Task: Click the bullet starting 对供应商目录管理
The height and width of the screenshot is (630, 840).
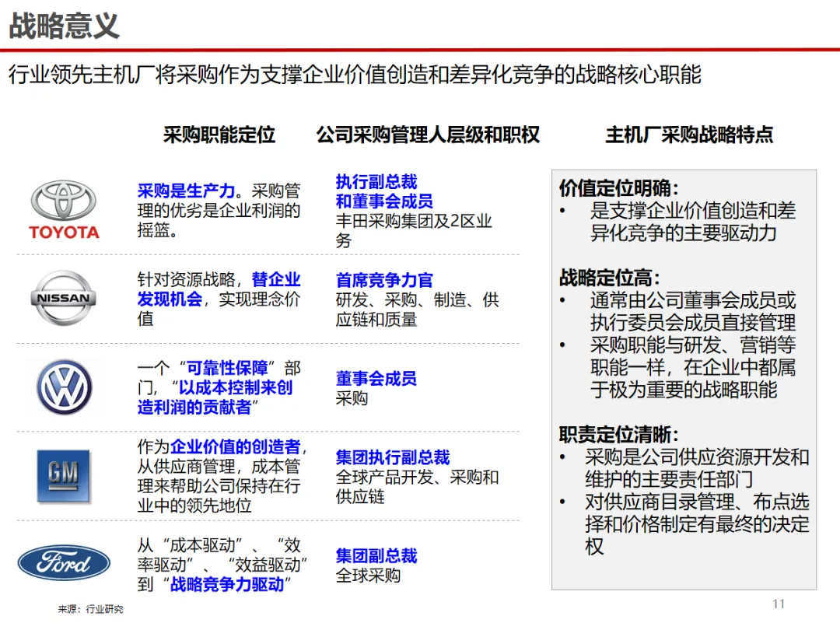Action: (697, 523)
